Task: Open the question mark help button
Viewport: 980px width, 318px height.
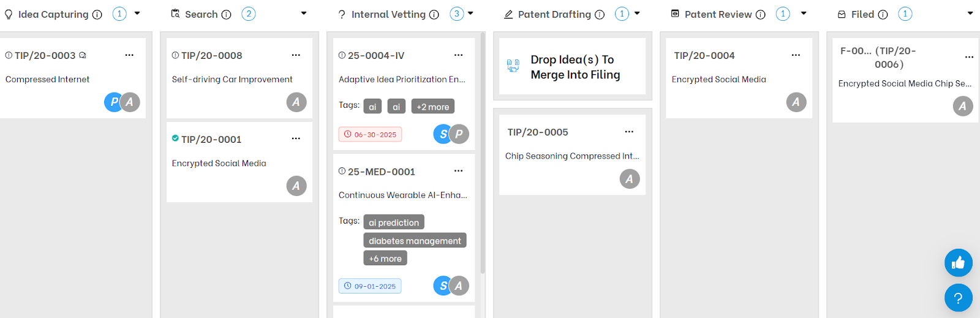Action: [958, 298]
